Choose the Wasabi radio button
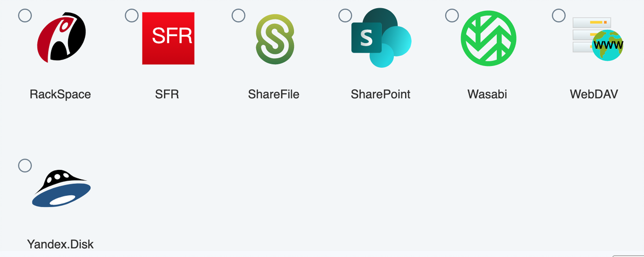The height and width of the screenshot is (257, 644). pos(452,16)
